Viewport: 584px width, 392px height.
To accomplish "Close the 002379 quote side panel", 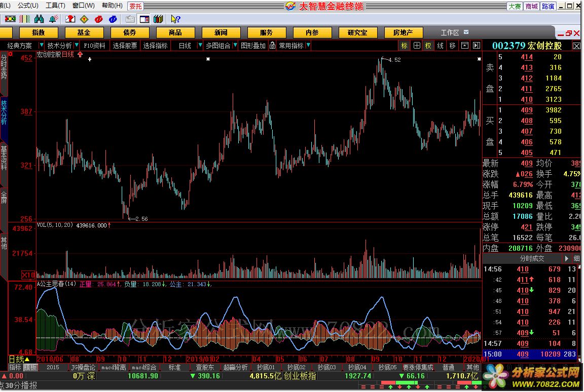I will coord(576,46).
